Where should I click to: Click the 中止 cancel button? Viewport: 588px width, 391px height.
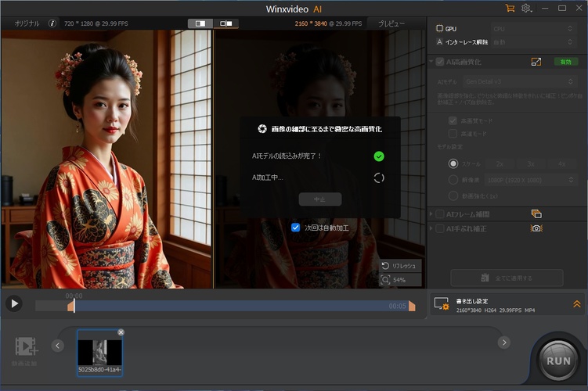pyautogui.click(x=320, y=199)
